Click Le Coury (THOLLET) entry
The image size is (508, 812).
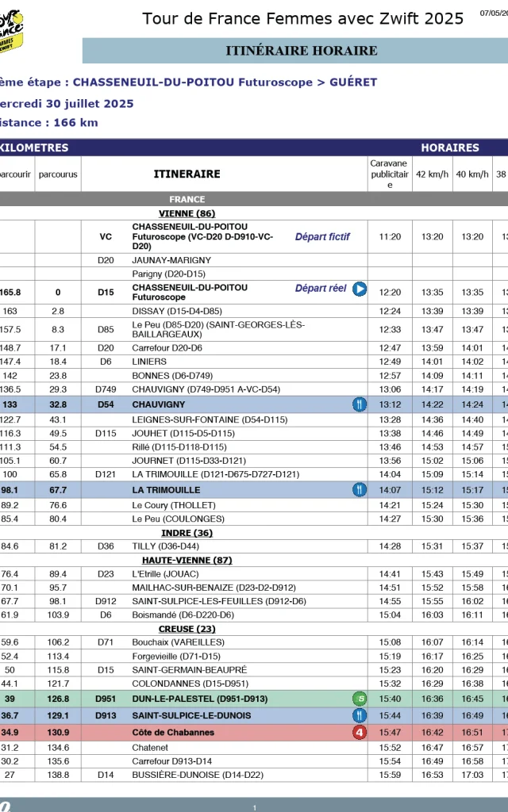(174, 505)
